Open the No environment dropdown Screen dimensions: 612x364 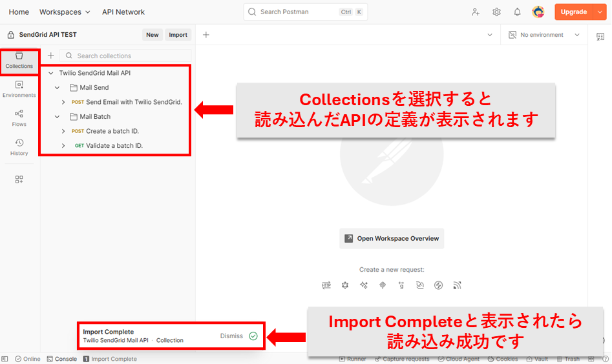pos(543,35)
